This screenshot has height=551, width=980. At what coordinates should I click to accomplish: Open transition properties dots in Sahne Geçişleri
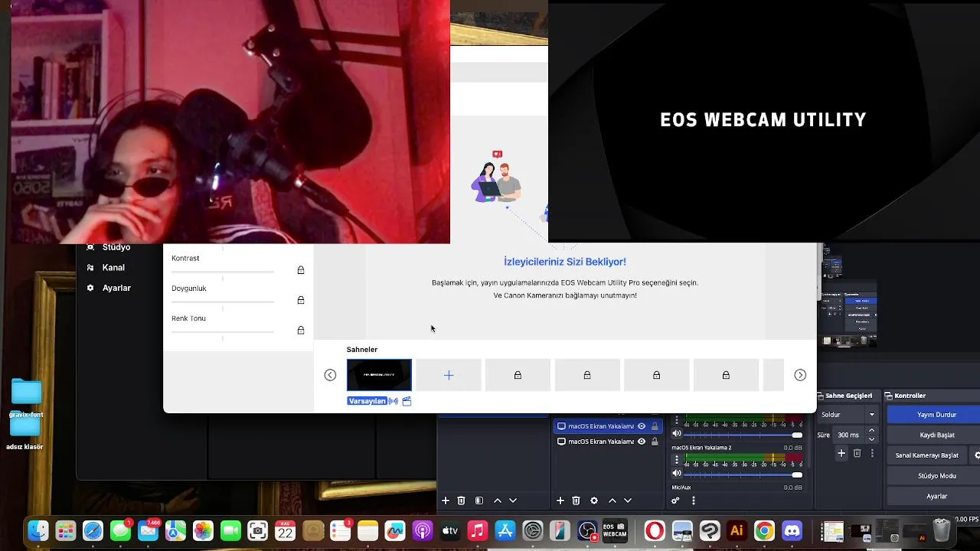tap(872, 453)
